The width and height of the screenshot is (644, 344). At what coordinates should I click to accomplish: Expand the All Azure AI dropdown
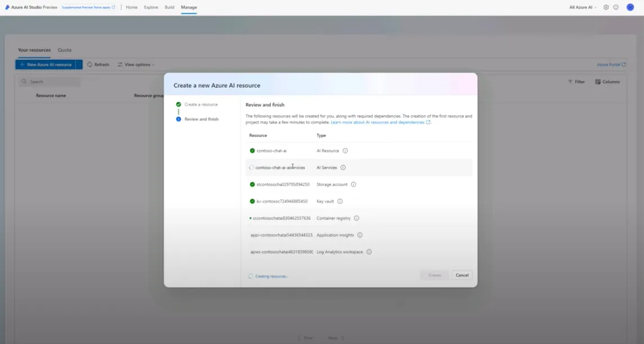[582, 7]
